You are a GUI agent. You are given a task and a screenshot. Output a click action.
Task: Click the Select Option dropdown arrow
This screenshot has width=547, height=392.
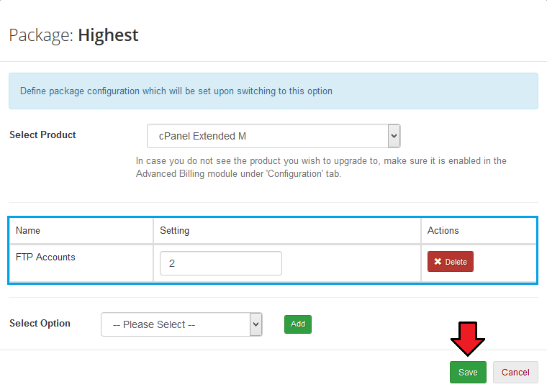point(256,324)
